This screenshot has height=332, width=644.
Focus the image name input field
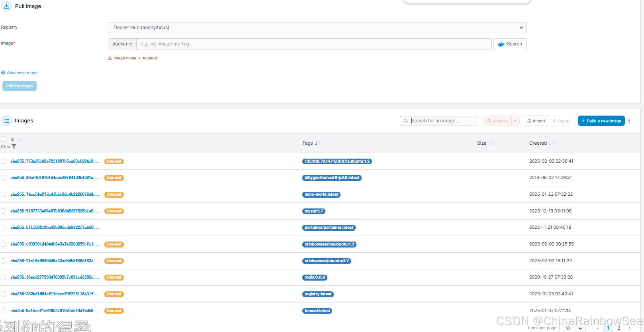click(x=314, y=44)
